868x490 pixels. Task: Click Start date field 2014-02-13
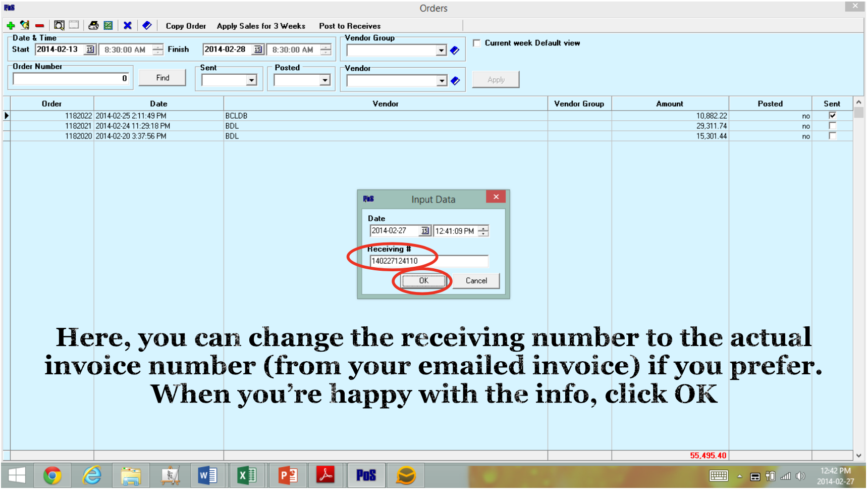pos(60,50)
